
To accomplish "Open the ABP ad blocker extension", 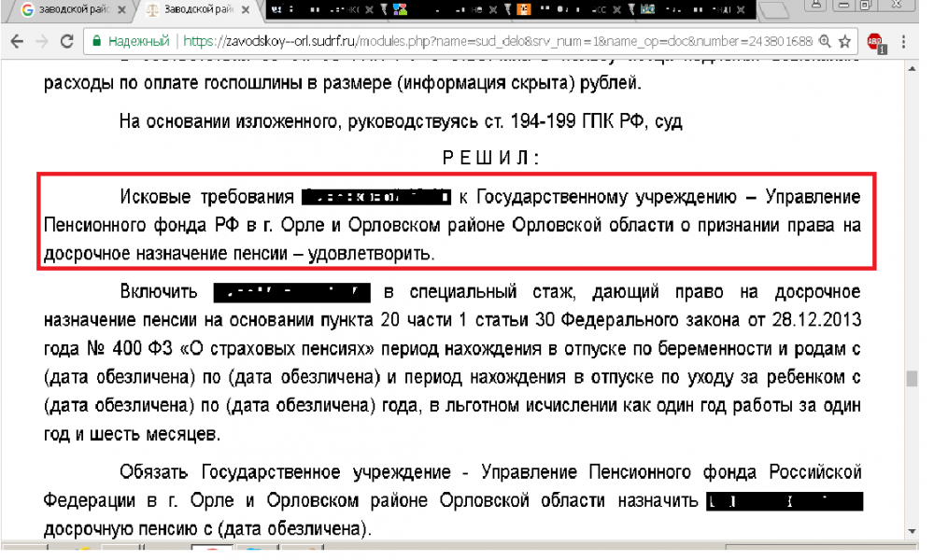I will (876, 42).
